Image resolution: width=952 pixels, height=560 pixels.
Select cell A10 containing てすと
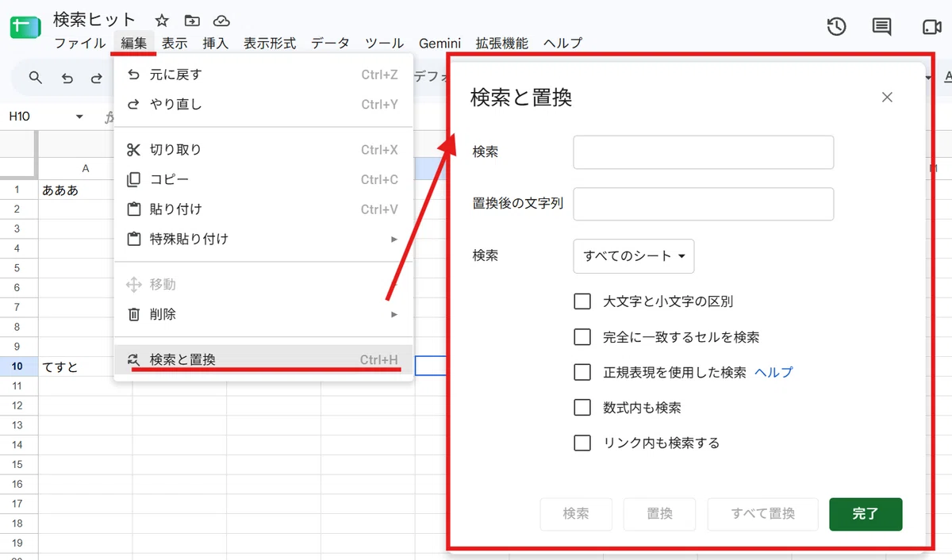pyautogui.click(x=86, y=367)
